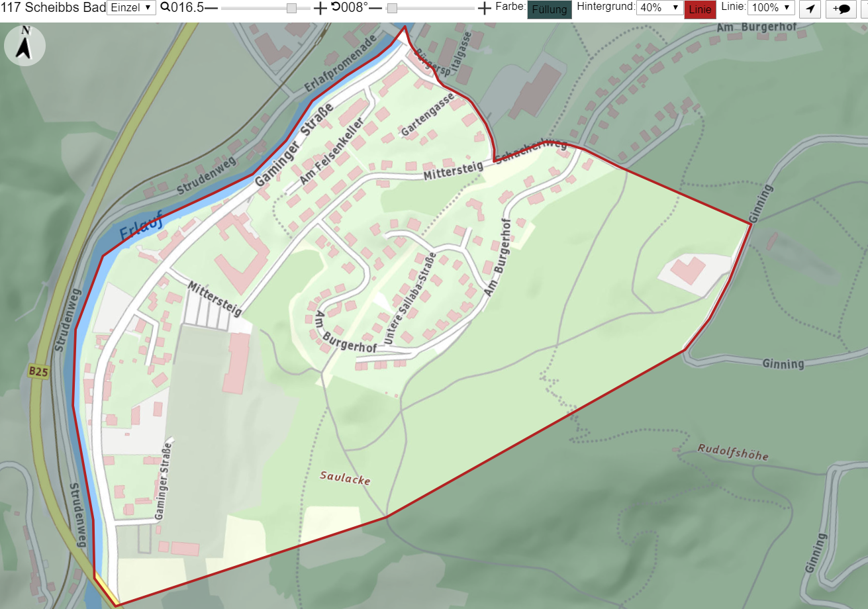The height and width of the screenshot is (609, 868).
Task: Click the zoom minus icon
Action: tap(211, 8)
